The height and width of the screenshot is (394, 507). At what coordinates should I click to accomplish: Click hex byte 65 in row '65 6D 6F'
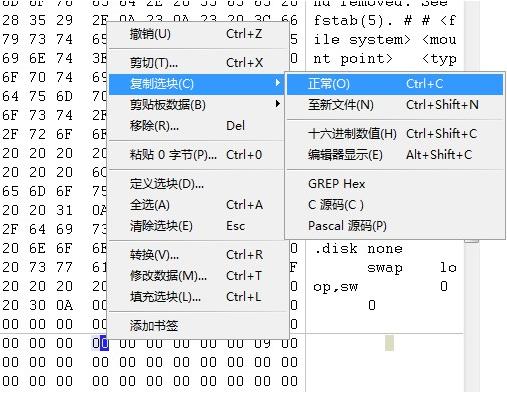pos(10,191)
